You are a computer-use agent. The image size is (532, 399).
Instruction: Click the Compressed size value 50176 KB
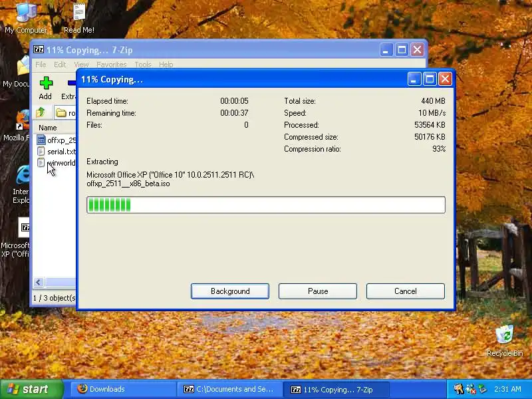tap(430, 137)
